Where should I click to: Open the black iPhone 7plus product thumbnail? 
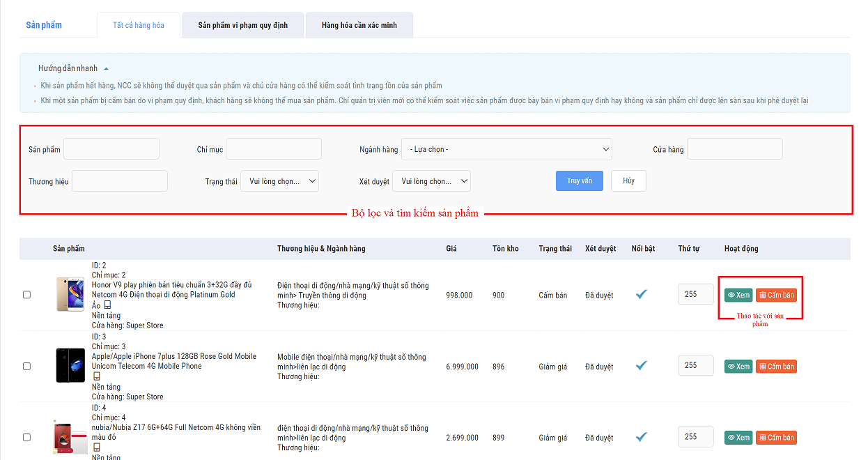(x=70, y=365)
